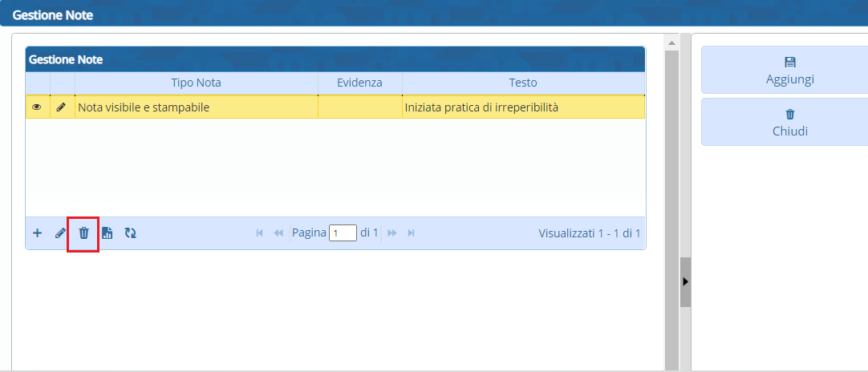
Task: Click the plus icon to add a note
Action: pyautogui.click(x=37, y=233)
